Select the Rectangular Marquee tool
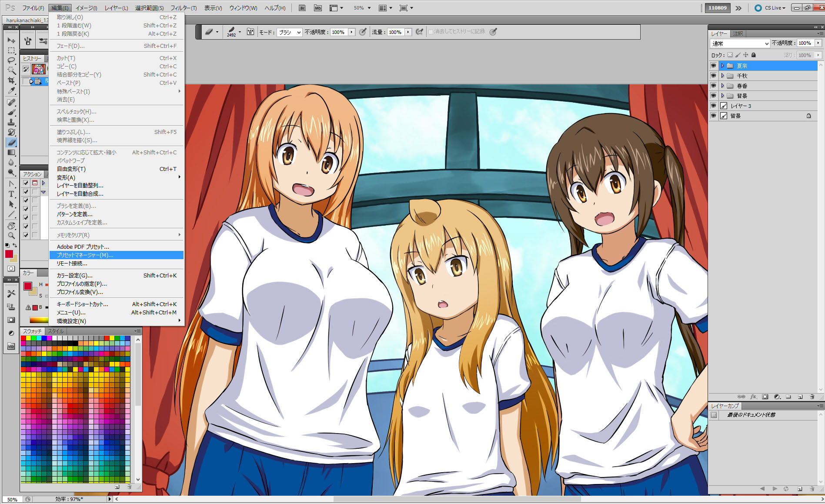The height and width of the screenshot is (504, 825). coord(11,50)
